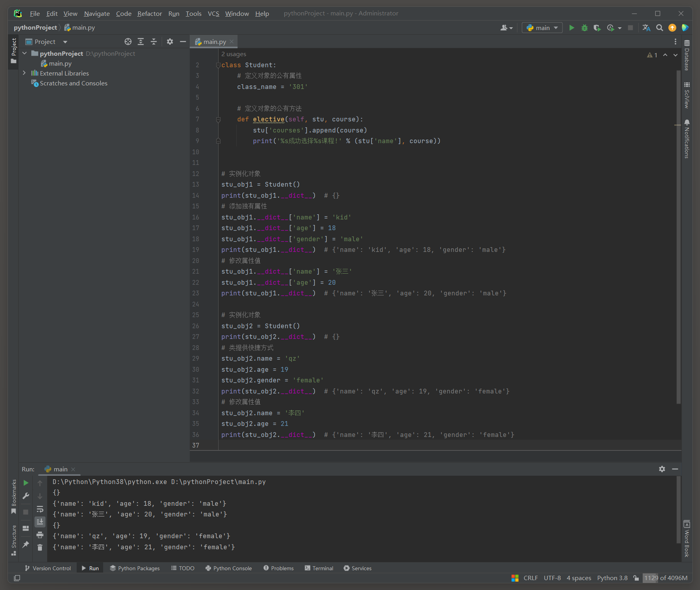The height and width of the screenshot is (590, 700).
Task: Toggle tool window bars status icon
Action: coord(17,578)
